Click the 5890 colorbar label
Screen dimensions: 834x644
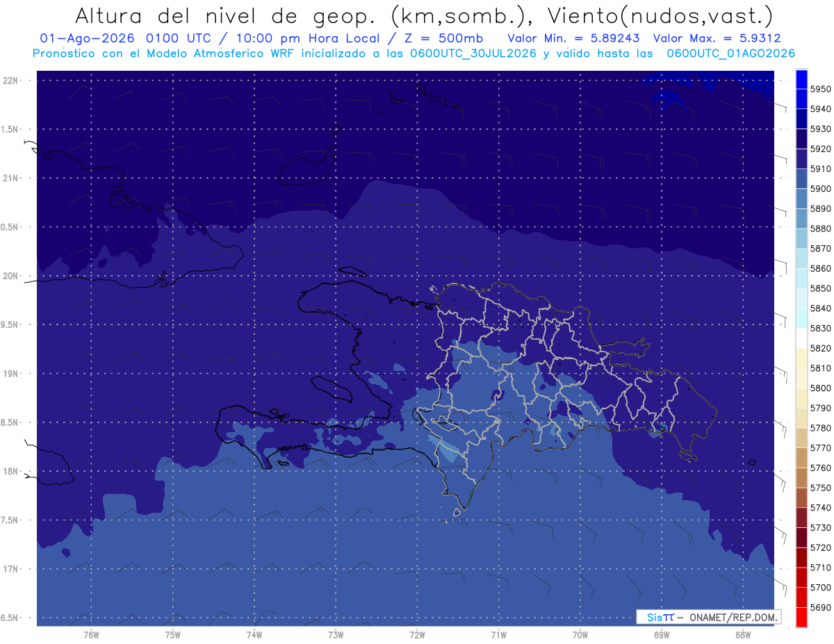pos(821,208)
